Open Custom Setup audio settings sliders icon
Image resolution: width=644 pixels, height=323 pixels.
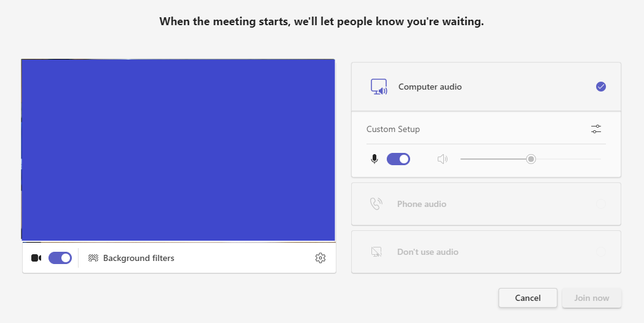click(596, 129)
